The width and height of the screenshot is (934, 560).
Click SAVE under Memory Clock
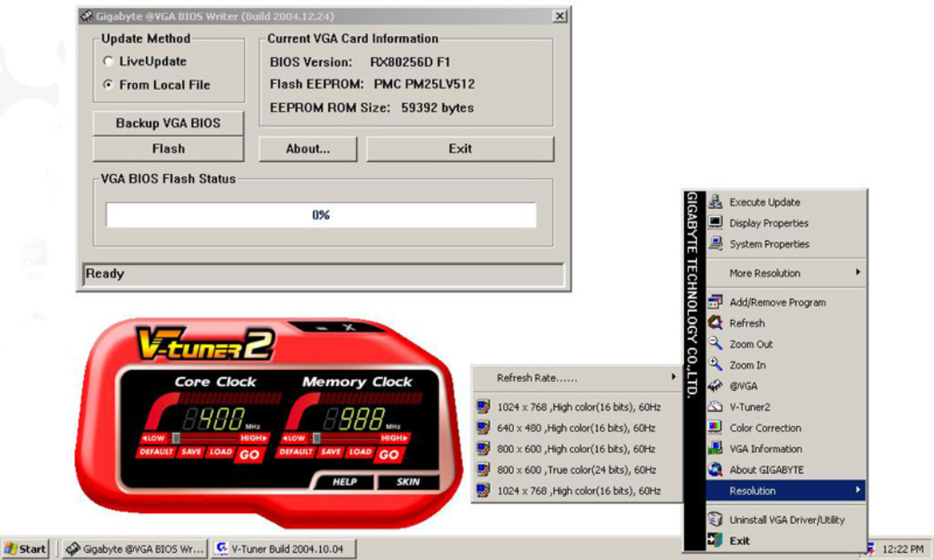[330, 452]
